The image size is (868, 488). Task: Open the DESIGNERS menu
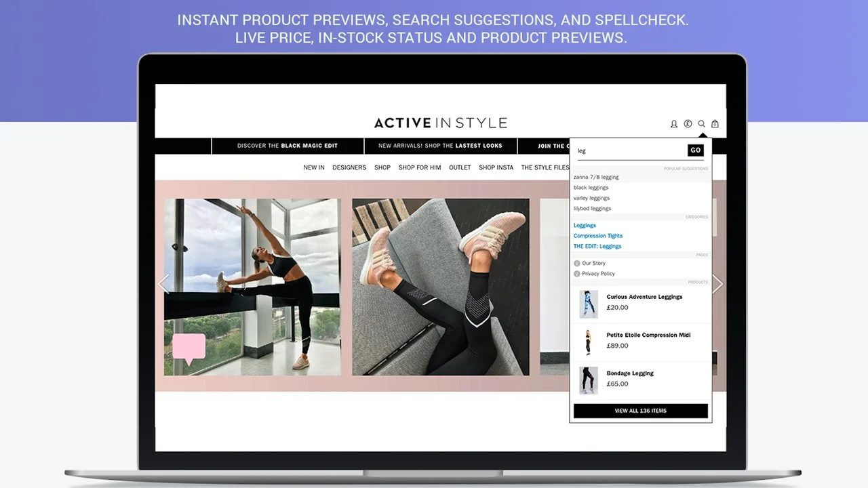point(349,167)
